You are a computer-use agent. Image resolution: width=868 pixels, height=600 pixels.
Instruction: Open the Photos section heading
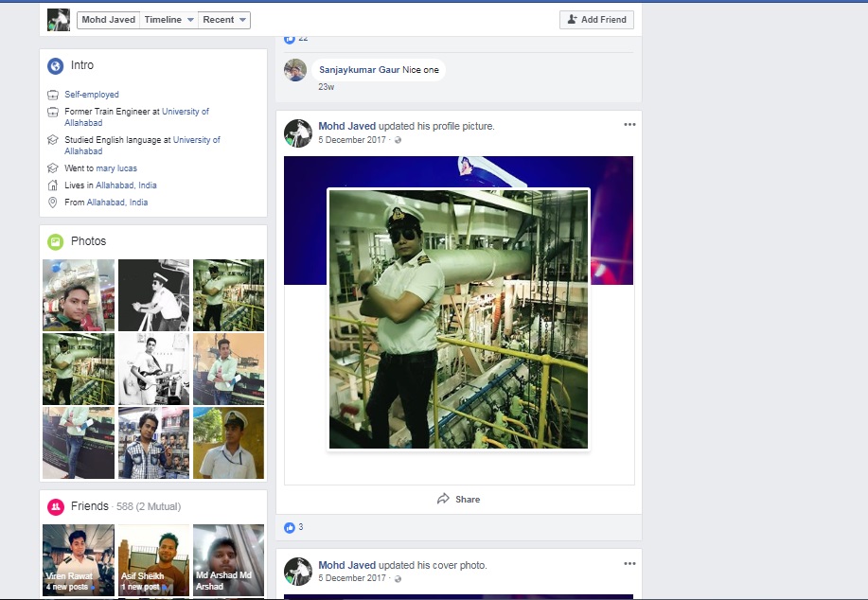88,241
